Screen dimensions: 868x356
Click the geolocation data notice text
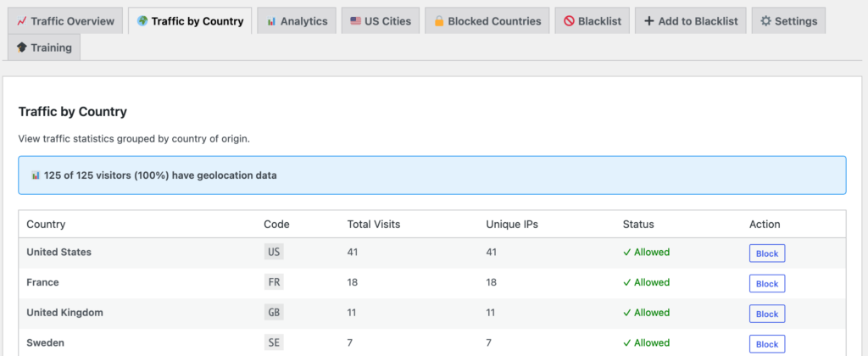point(160,175)
